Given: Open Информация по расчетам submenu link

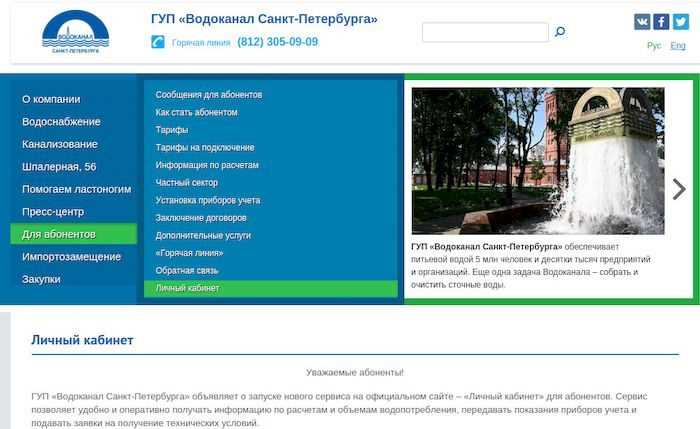Looking at the screenshot, I should tap(207, 165).
